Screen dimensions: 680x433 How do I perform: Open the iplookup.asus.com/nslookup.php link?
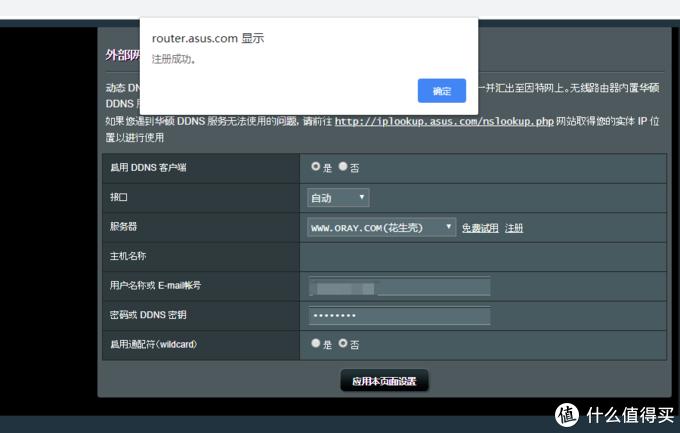pyautogui.click(x=444, y=121)
